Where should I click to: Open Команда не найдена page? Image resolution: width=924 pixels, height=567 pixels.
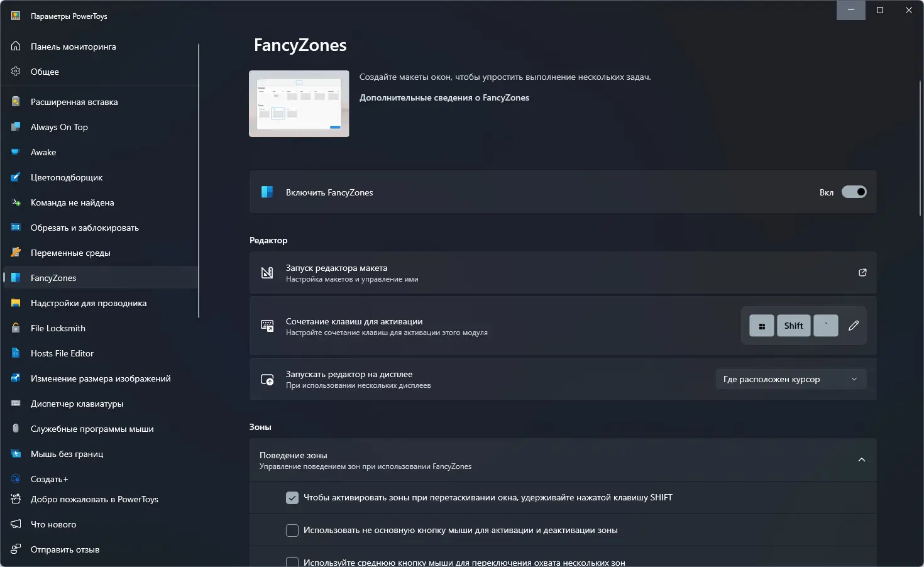point(101,202)
